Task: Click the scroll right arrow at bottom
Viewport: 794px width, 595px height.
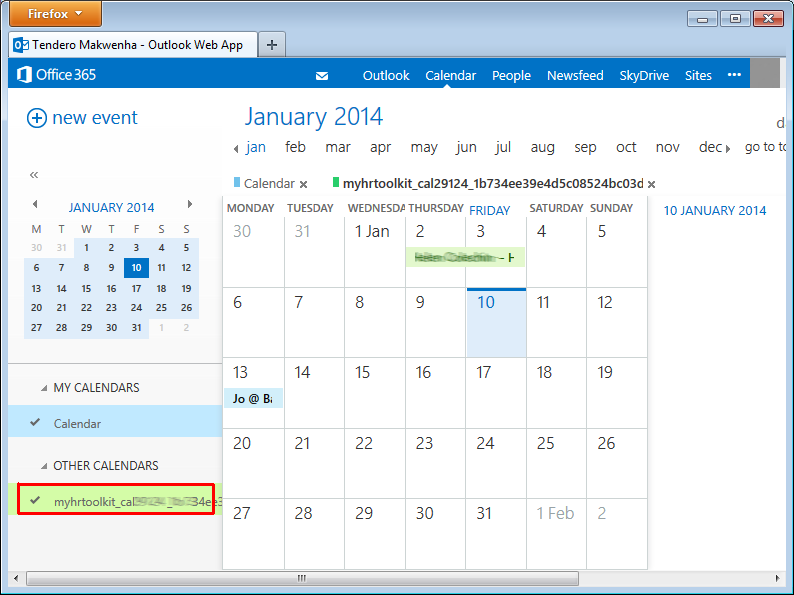Action: pos(778,578)
